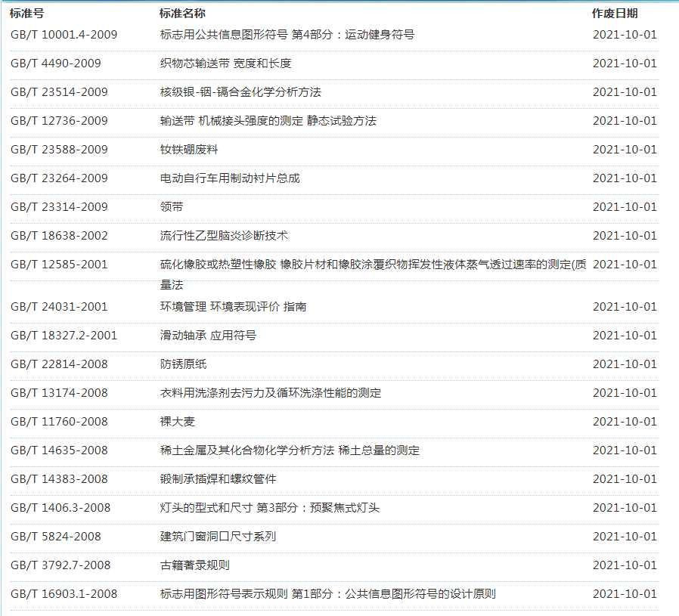Click standard number GB/T 12736-2009
The height and width of the screenshot is (616, 679).
(59, 121)
